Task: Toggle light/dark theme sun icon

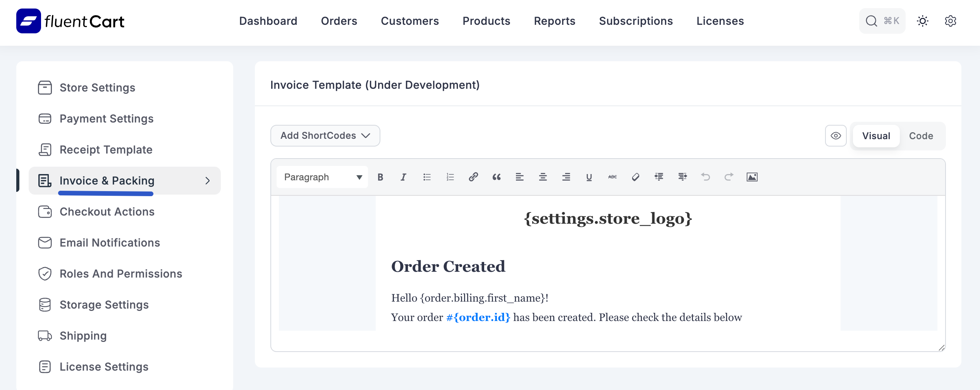Action: (923, 21)
